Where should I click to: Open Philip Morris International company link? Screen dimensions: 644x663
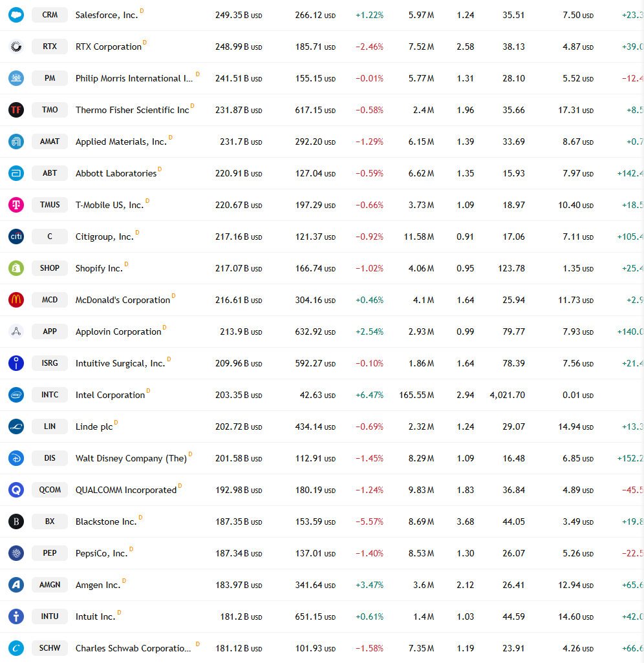pyautogui.click(x=134, y=79)
